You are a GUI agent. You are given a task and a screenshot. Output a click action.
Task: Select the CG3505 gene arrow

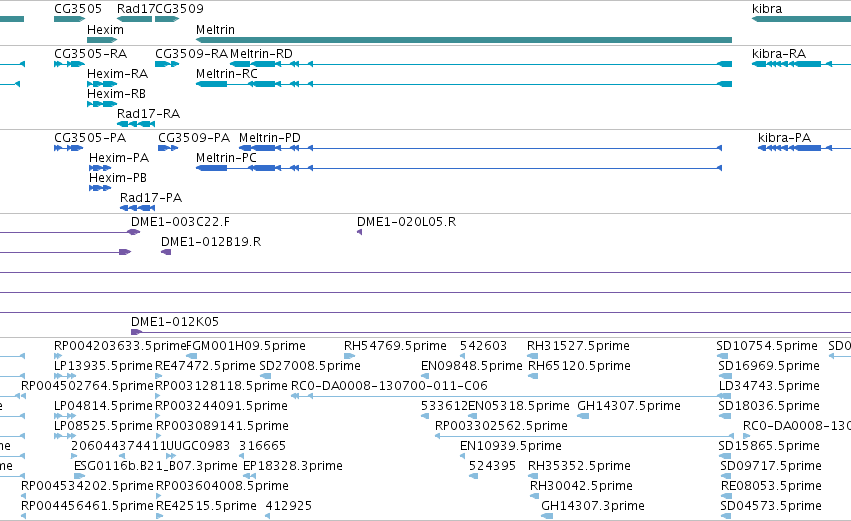click(x=69, y=19)
